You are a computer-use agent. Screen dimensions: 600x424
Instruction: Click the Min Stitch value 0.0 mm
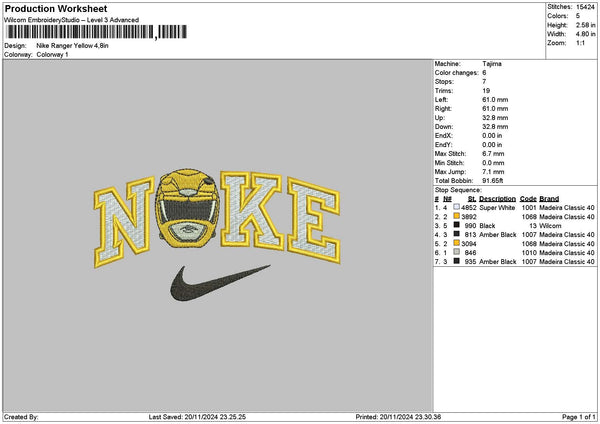pyautogui.click(x=493, y=163)
